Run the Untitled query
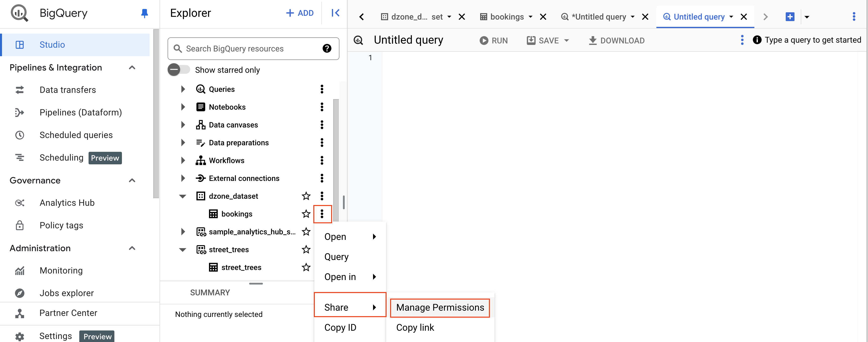868x342 pixels. pos(494,40)
